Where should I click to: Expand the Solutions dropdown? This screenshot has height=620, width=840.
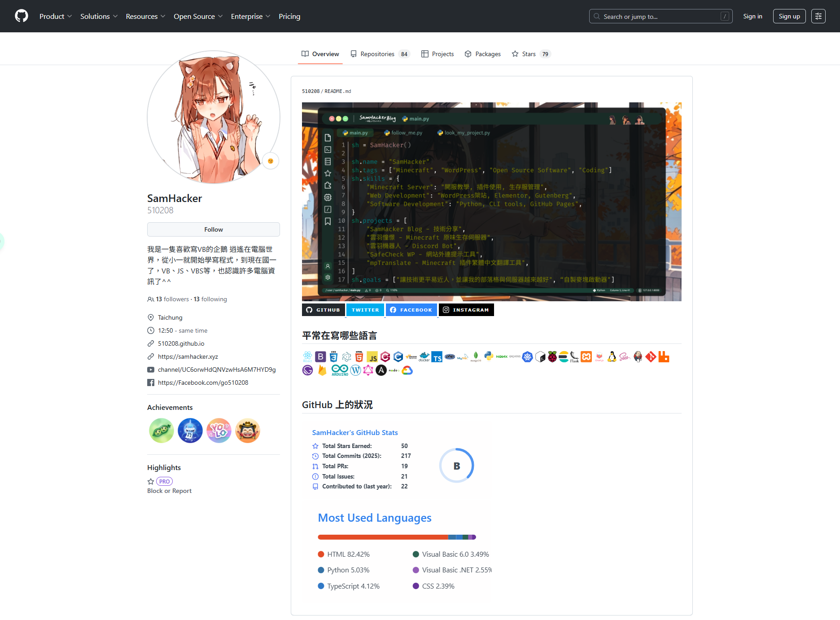click(99, 16)
